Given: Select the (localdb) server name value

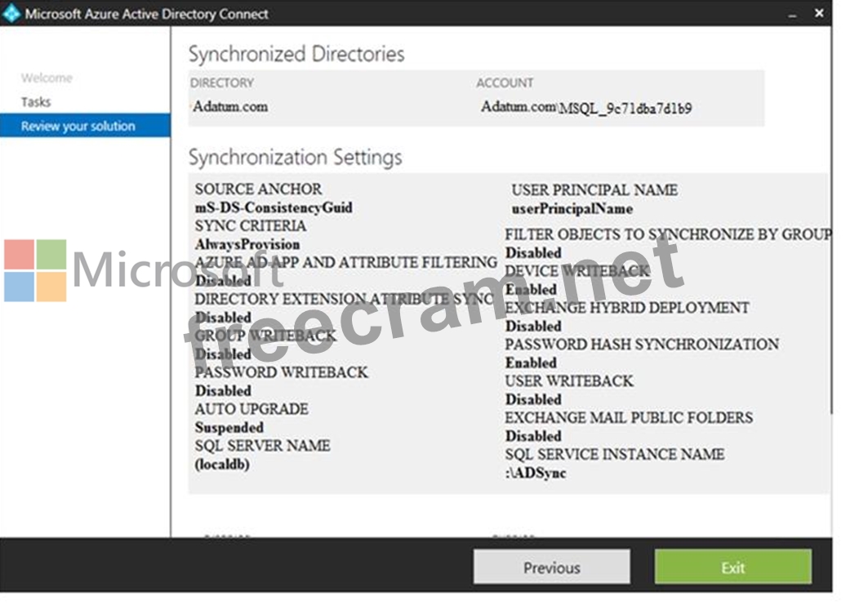Looking at the screenshot, I should click(x=222, y=464).
